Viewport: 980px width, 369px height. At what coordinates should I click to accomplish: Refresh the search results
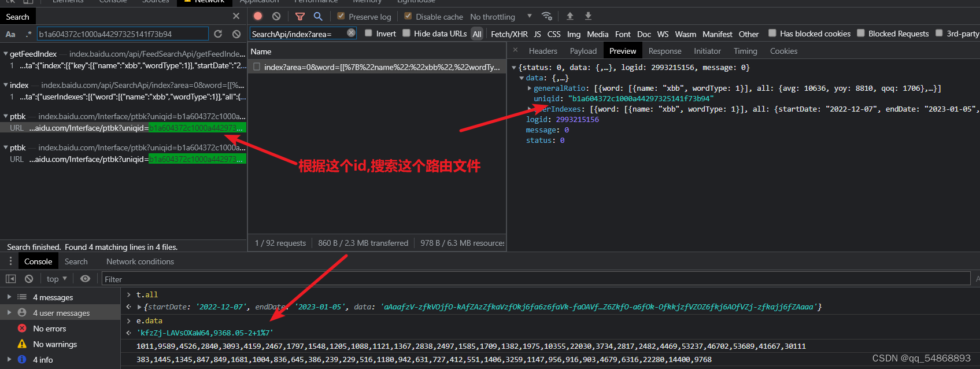pos(218,34)
